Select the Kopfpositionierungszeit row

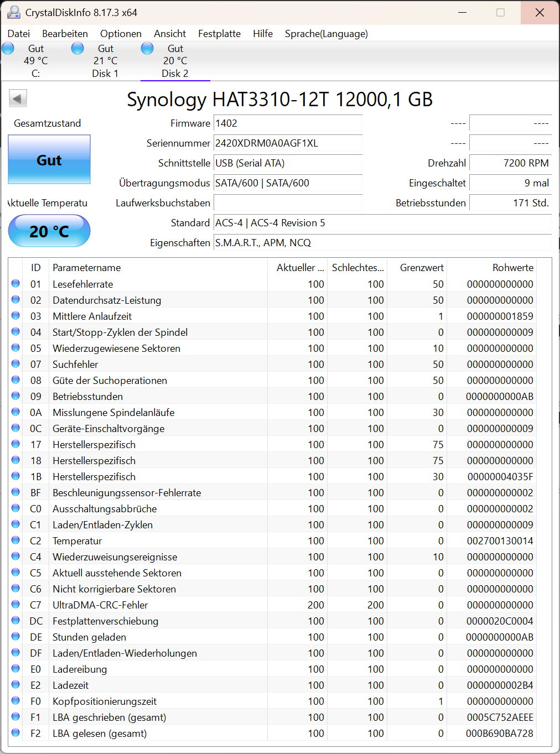point(272,701)
